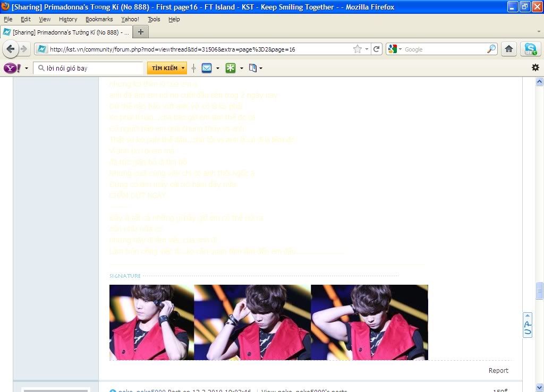The width and height of the screenshot is (544, 392).
Task: Click the Skype extension toolbar icon
Action: pos(531,49)
